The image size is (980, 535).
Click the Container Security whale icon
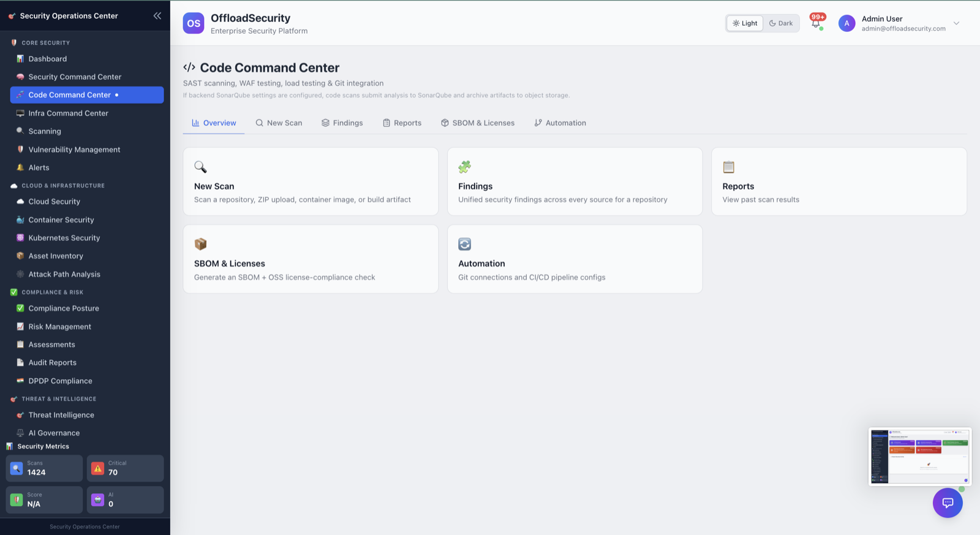pos(20,220)
